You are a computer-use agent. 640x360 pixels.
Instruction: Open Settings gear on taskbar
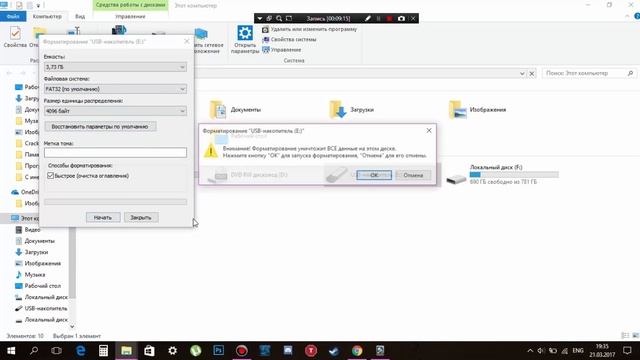(x=173, y=351)
